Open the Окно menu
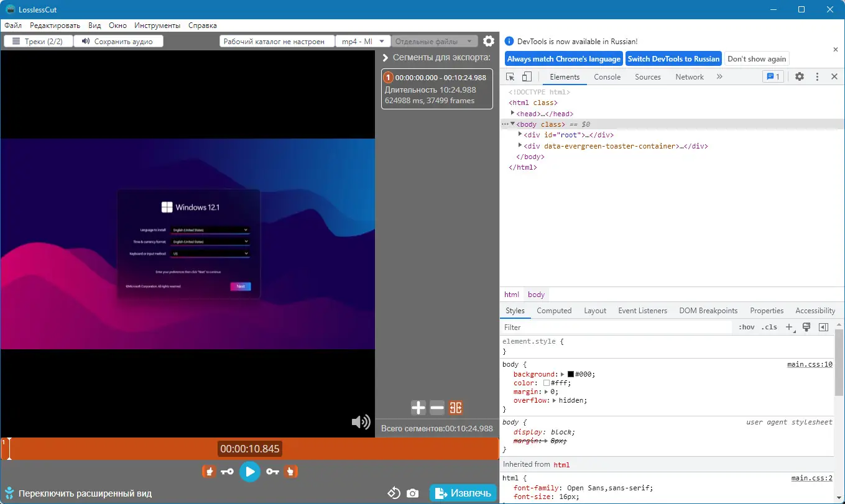Screen dimensions: 845x504 point(118,25)
